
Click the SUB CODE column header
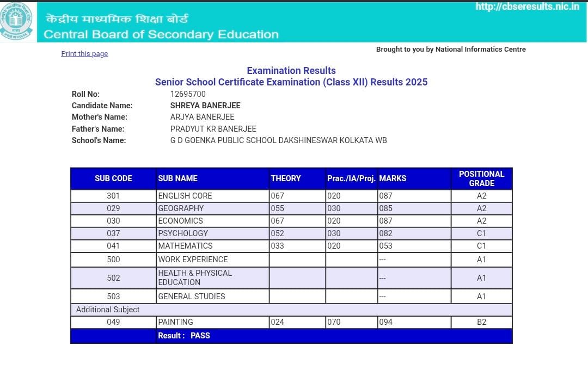[x=113, y=178]
